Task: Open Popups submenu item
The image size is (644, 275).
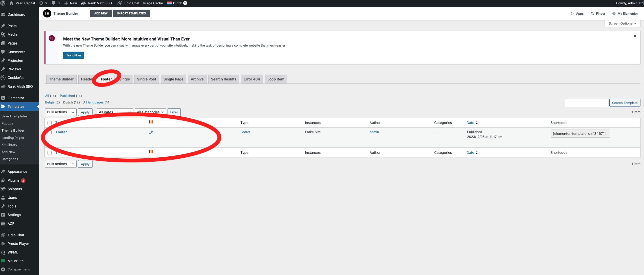Action: (7, 123)
